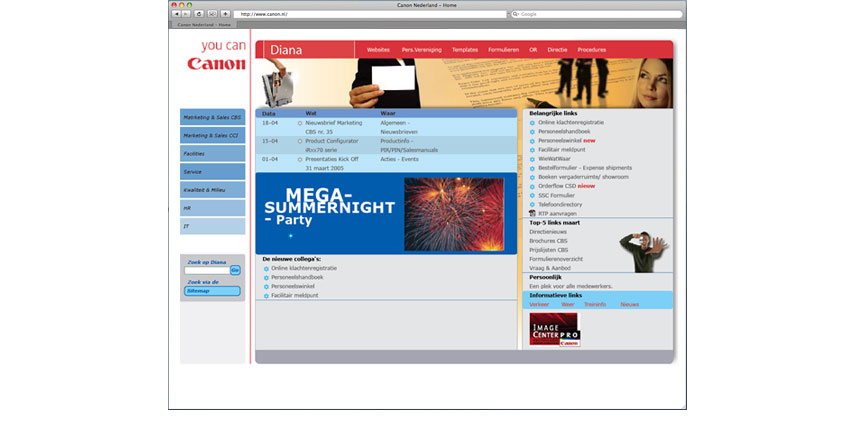
Task: Click the gear bullet next to Telefoondirectory
Action: point(532,205)
